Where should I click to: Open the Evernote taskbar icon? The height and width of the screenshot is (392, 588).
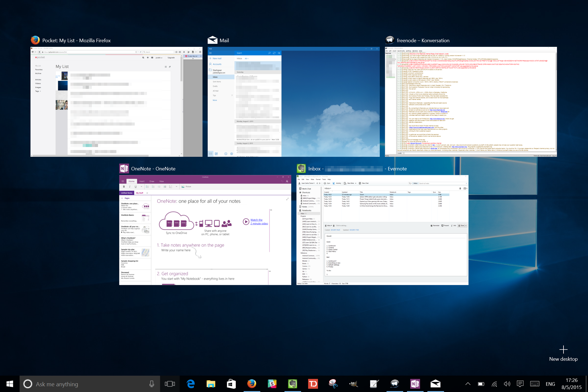point(292,384)
